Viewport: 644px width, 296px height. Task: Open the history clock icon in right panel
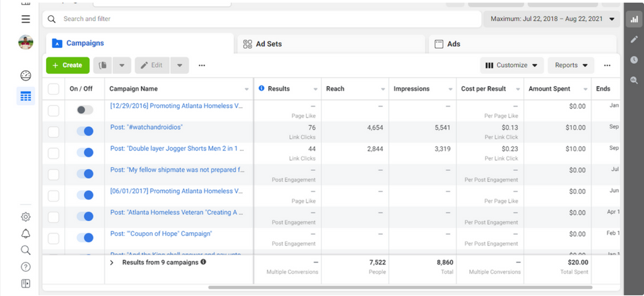point(634,60)
